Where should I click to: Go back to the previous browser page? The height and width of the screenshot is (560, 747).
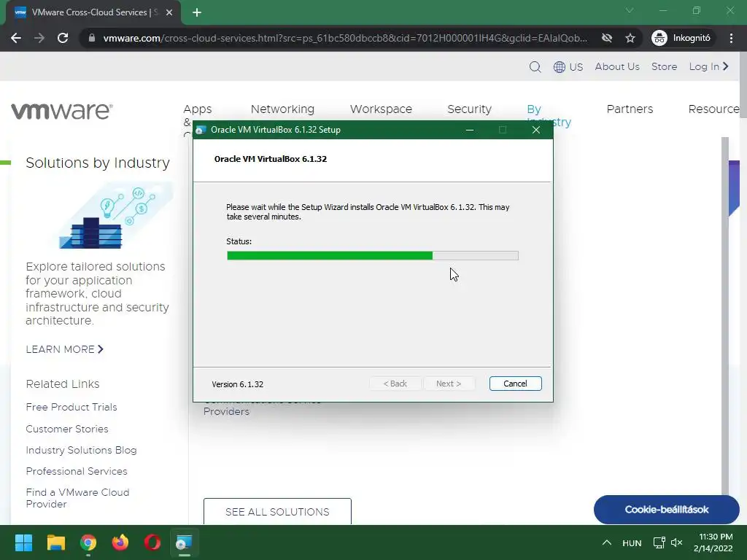coord(16,38)
